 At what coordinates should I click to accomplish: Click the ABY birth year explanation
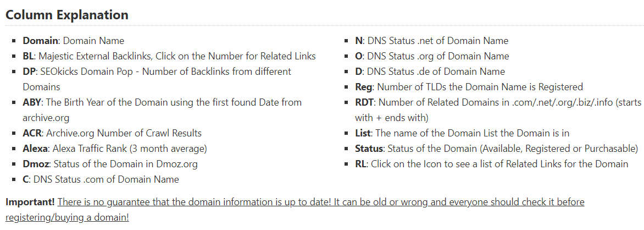(162, 110)
